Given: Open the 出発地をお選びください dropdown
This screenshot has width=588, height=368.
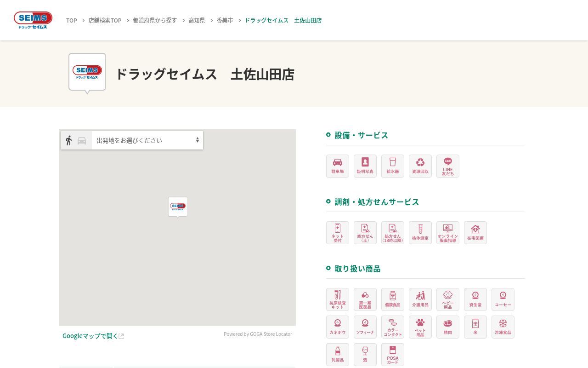Looking at the screenshot, I should [147, 140].
